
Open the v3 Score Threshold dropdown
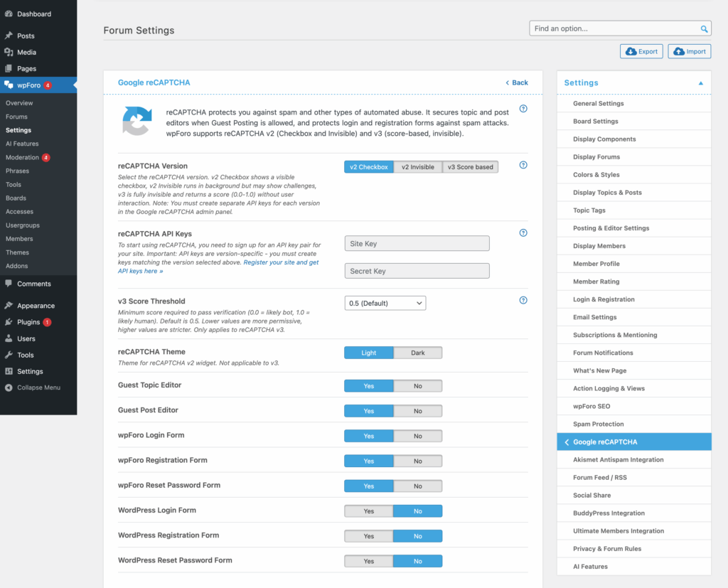pyautogui.click(x=385, y=303)
